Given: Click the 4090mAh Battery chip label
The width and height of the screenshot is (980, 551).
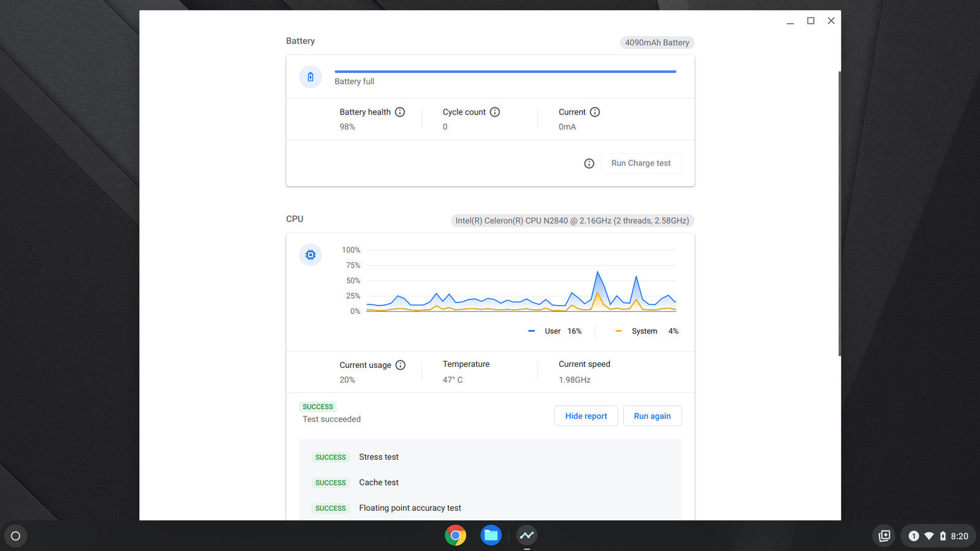Looking at the screenshot, I should 657,43.
